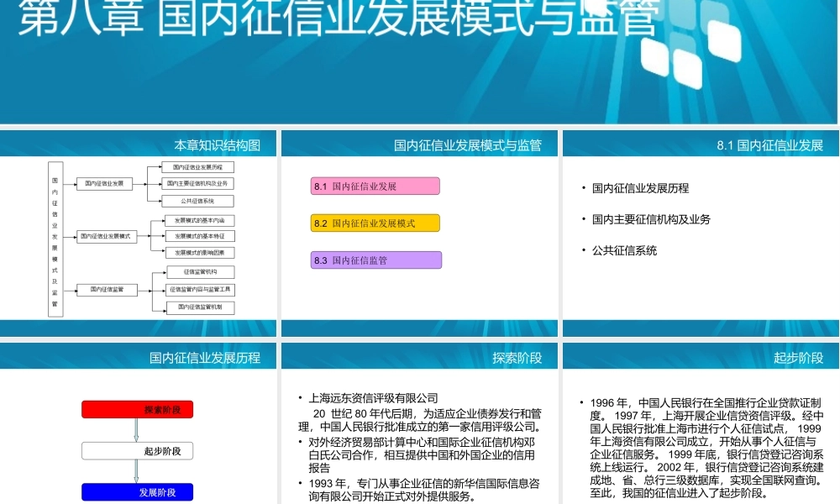Select the red 探索阶段 stage box
Screen dimensions: 840x504
pos(137,409)
